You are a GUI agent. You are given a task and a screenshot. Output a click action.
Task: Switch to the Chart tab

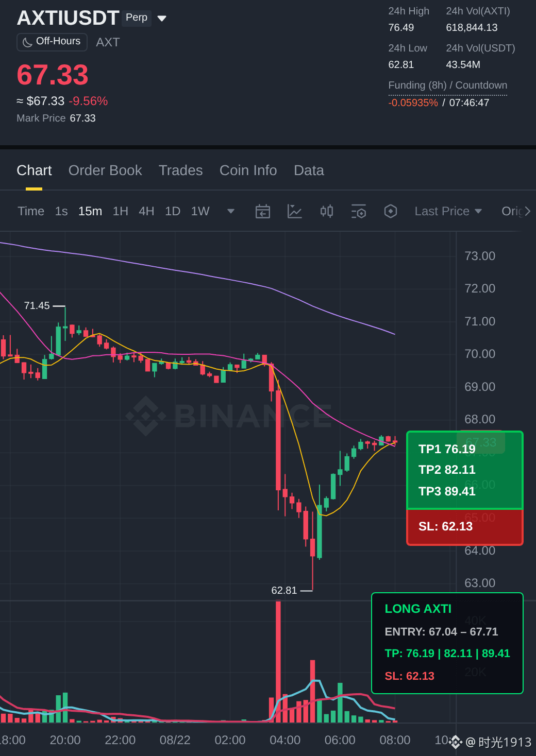tap(34, 170)
